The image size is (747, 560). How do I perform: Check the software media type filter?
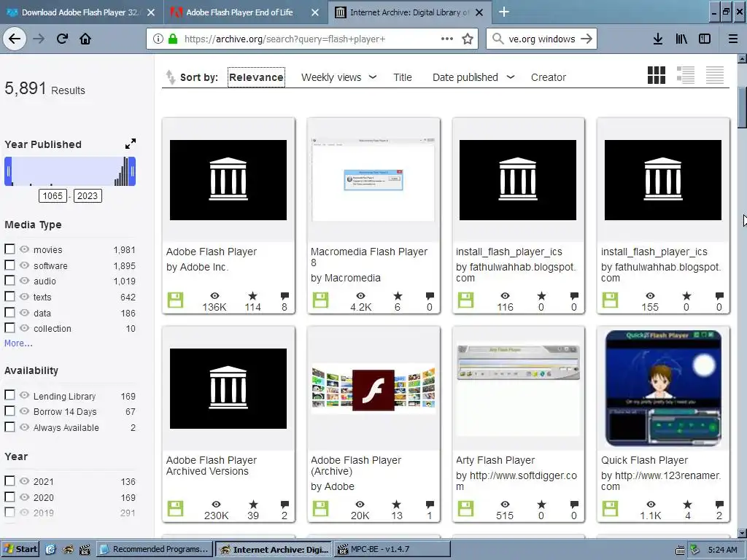point(9,265)
